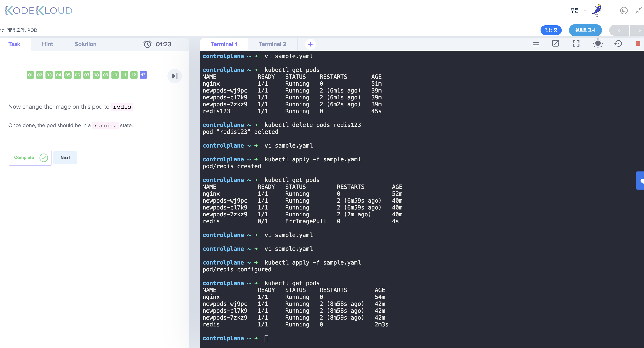Toggle the 진행 중 status pill

551,30
